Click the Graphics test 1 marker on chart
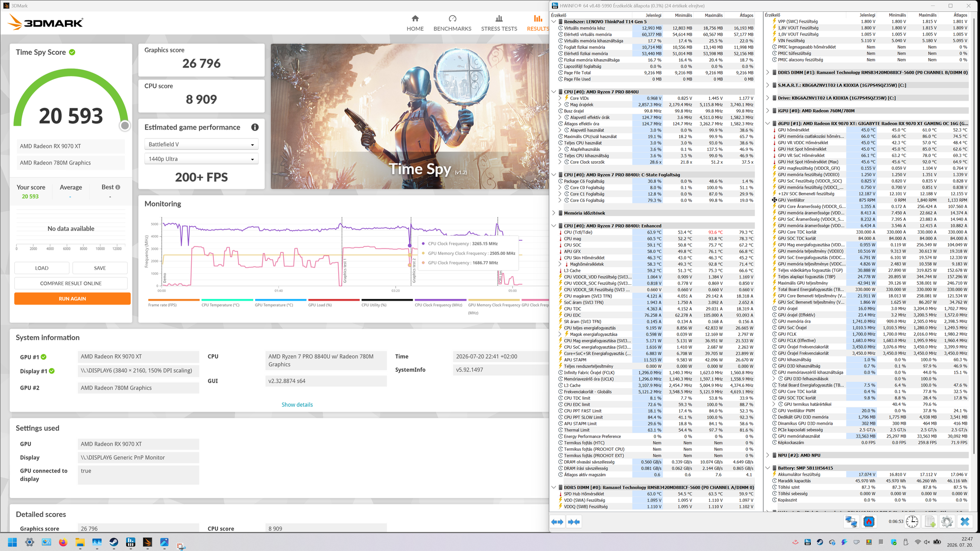 [x=345, y=271]
